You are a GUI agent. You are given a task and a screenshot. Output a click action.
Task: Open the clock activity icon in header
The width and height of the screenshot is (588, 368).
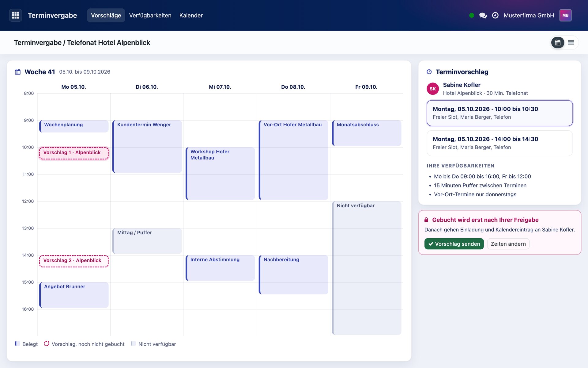[495, 15]
